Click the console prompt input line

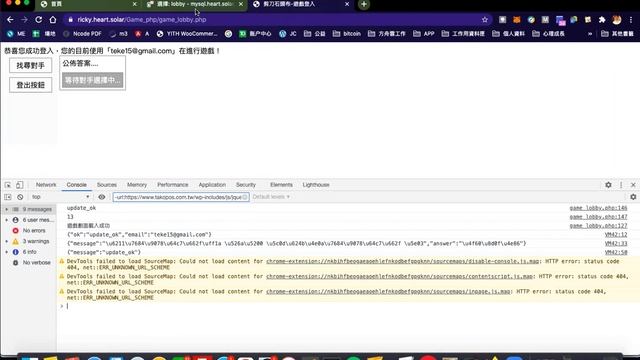(x=347, y=306)
